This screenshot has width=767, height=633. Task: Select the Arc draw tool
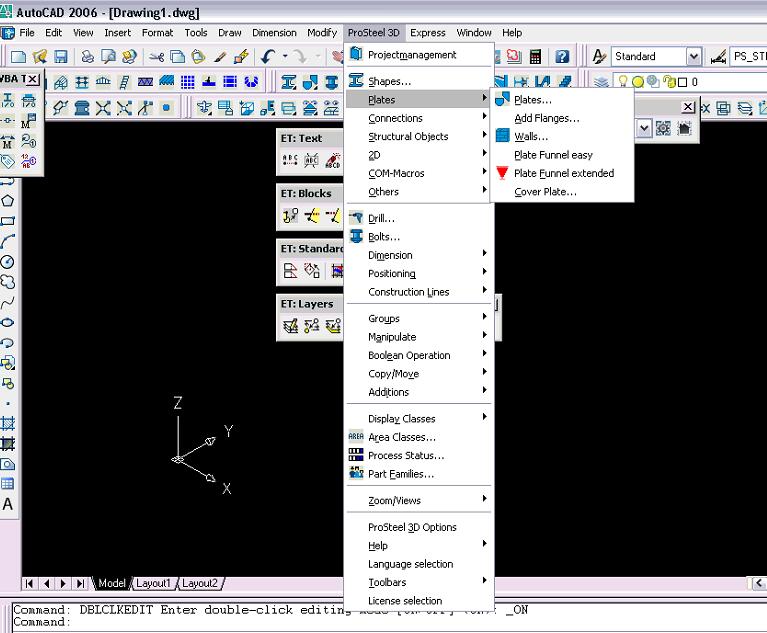[x=8, y=241]
